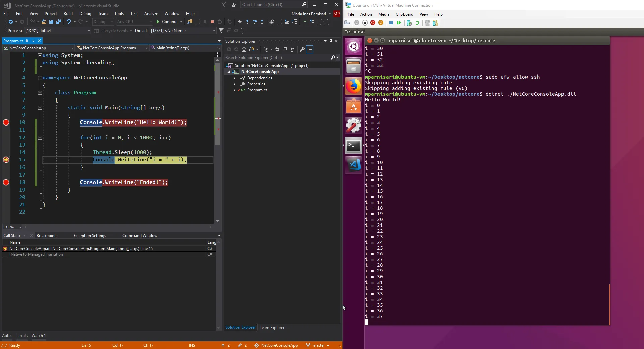Click Show All Files icon in Solution Explorer
This screenshot has width=644, height=349.
[292, 49]
